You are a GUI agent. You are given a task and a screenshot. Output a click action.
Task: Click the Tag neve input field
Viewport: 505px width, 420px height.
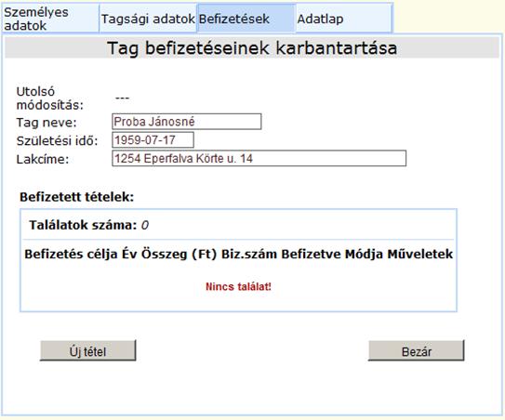[x=187, y=122]
